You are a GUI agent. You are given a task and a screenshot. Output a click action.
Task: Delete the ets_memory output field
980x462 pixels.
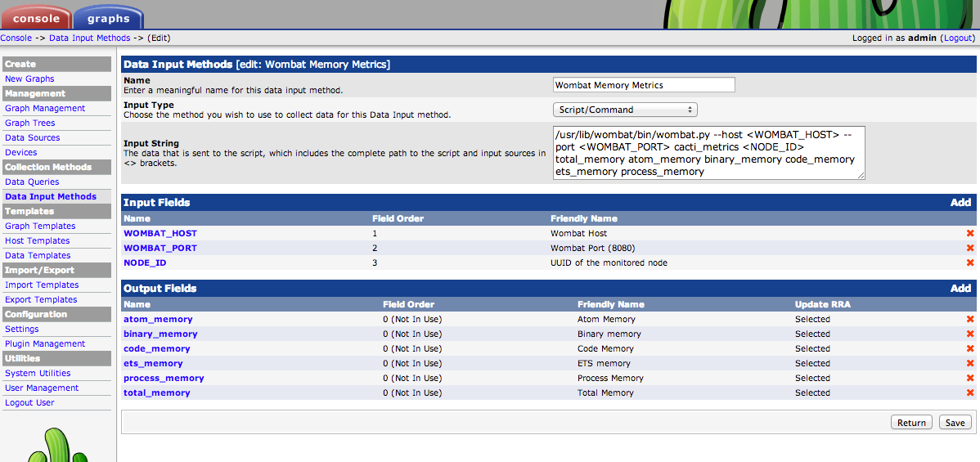point(970,363)
